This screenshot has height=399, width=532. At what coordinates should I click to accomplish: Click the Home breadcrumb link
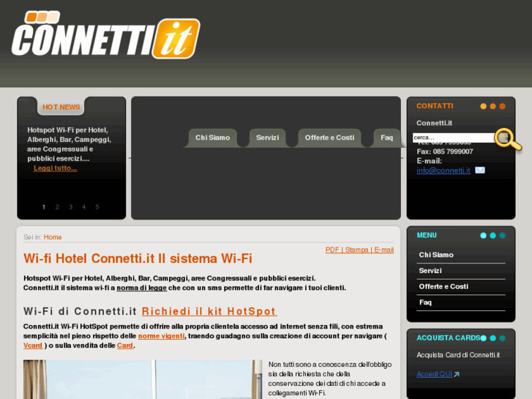53,237
